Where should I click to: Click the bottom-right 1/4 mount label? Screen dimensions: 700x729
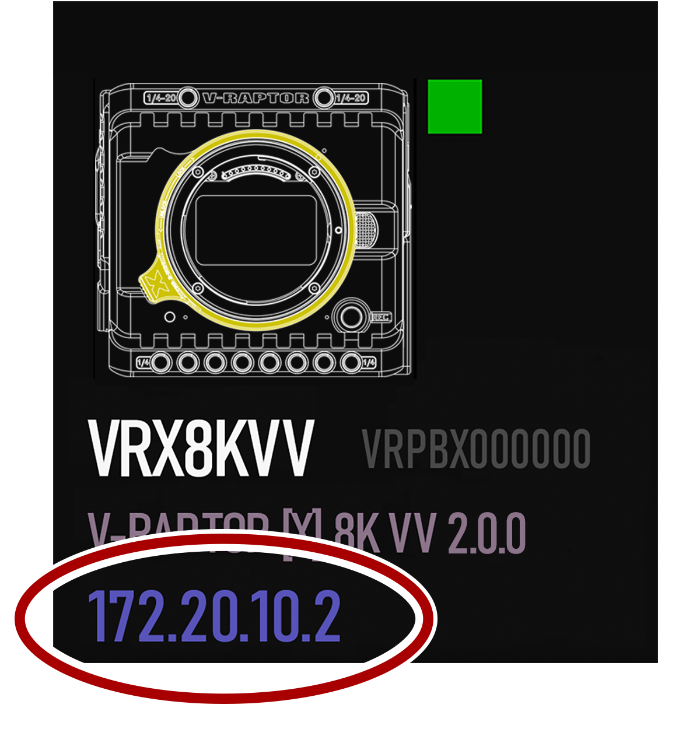pos(368,363)
